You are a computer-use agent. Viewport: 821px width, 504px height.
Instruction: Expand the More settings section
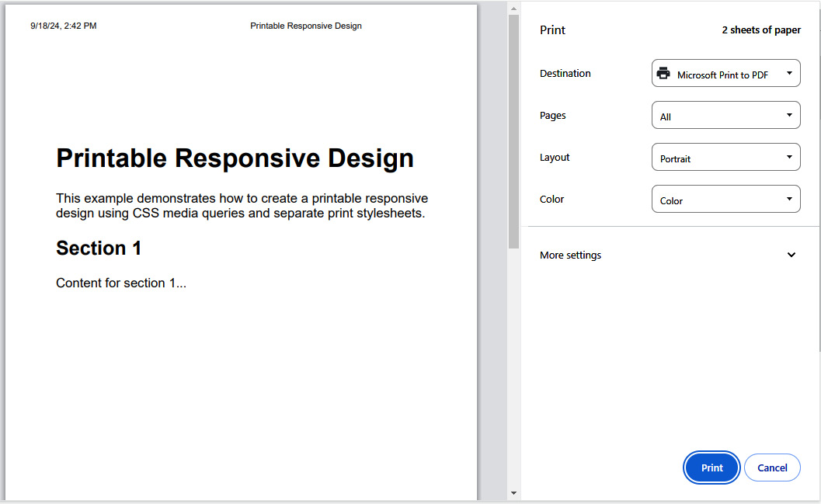click(x=667, y=255)
